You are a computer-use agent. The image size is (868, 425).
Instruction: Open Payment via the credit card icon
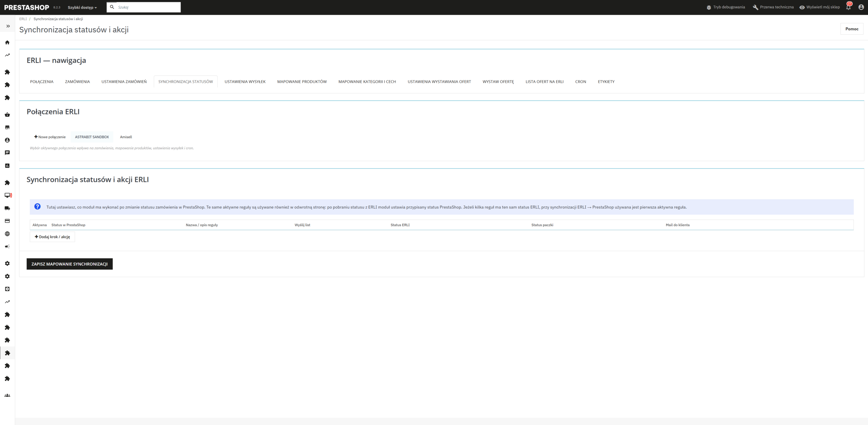click(7, 221)
